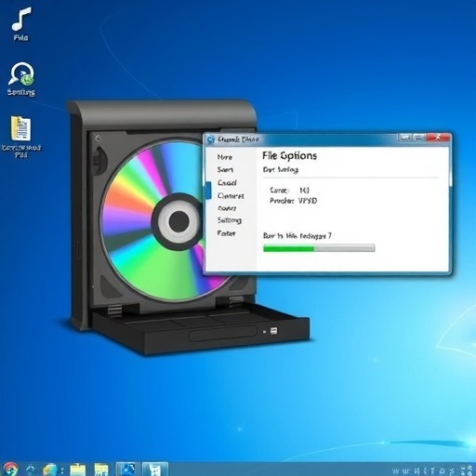Viewport: 476px width, 476px height.
Task: Close the dialog with the red X button
Action: (x=438, y=137)
